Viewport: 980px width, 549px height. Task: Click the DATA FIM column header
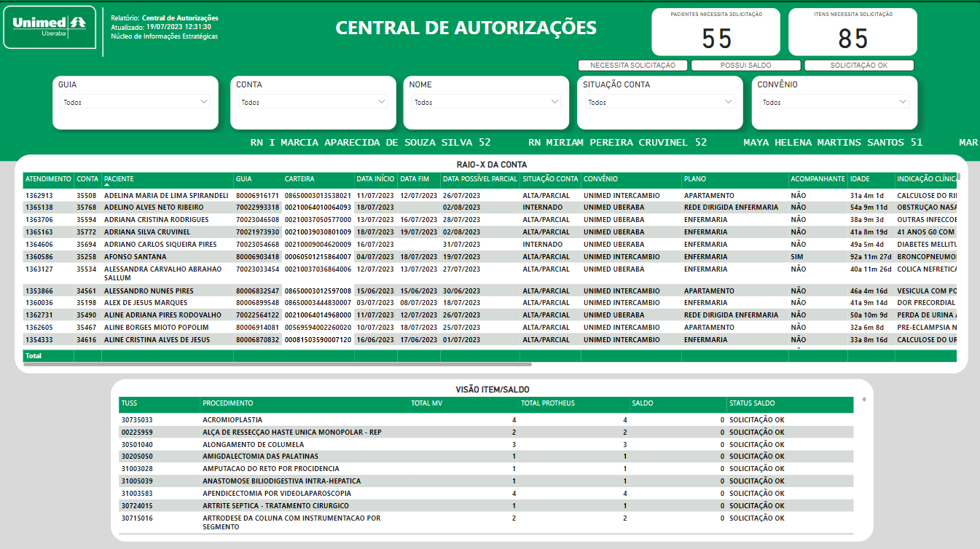[x=415, y=179]
